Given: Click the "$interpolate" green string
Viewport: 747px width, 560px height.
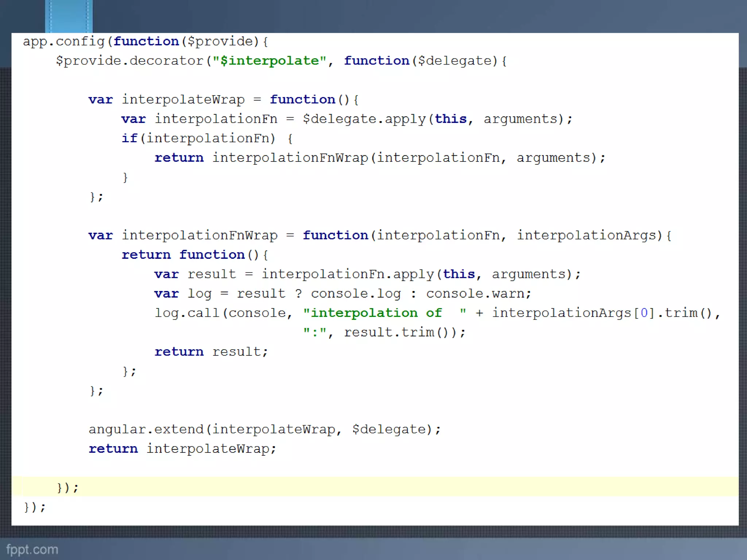Looking at the screenshot, I should [x=269, y=61].
